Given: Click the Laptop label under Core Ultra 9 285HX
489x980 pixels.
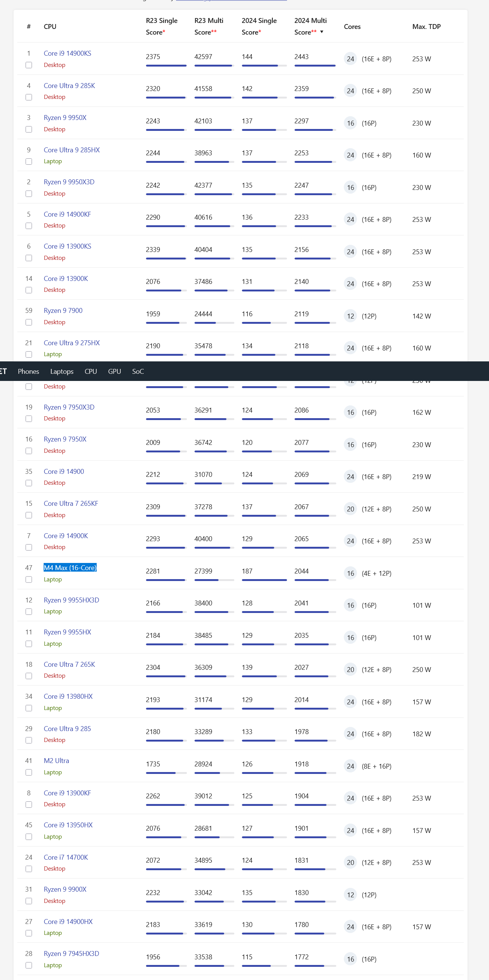Looking at the screenshot, I should (x=53, y=161).
